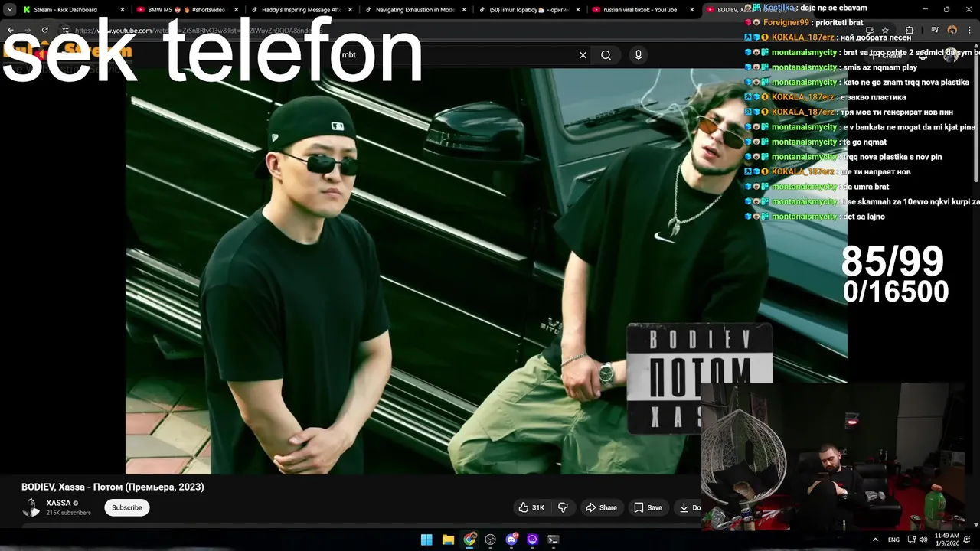Viewport: 980px width, 551px height.
Task: Open the Terminal icon in the taskbar
Action: tap(553, 540)
